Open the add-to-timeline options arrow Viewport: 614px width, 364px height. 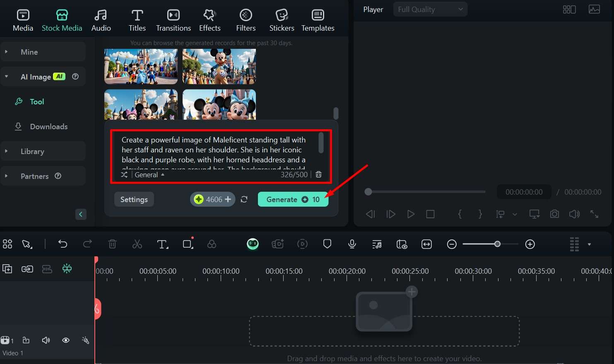pyautogui.click(x=515, y=214)
